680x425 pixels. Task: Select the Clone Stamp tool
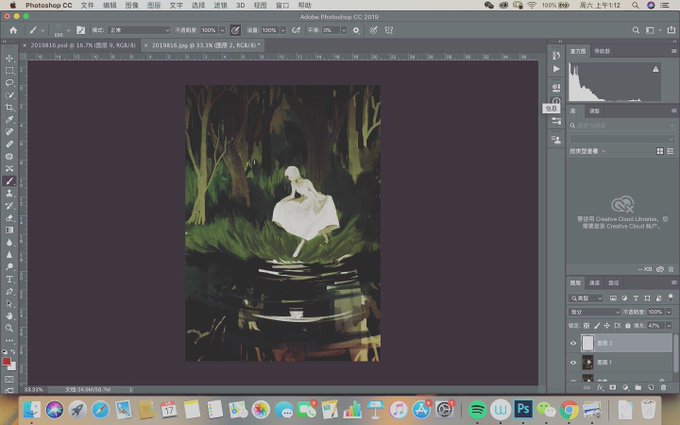pos(9,193)
